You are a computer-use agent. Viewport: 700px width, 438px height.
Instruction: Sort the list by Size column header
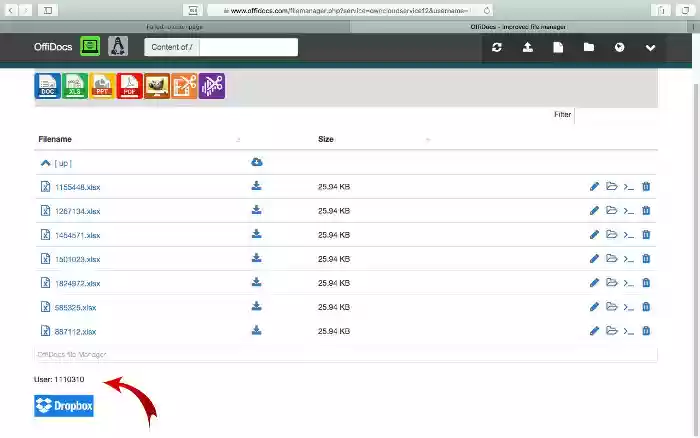325,139
